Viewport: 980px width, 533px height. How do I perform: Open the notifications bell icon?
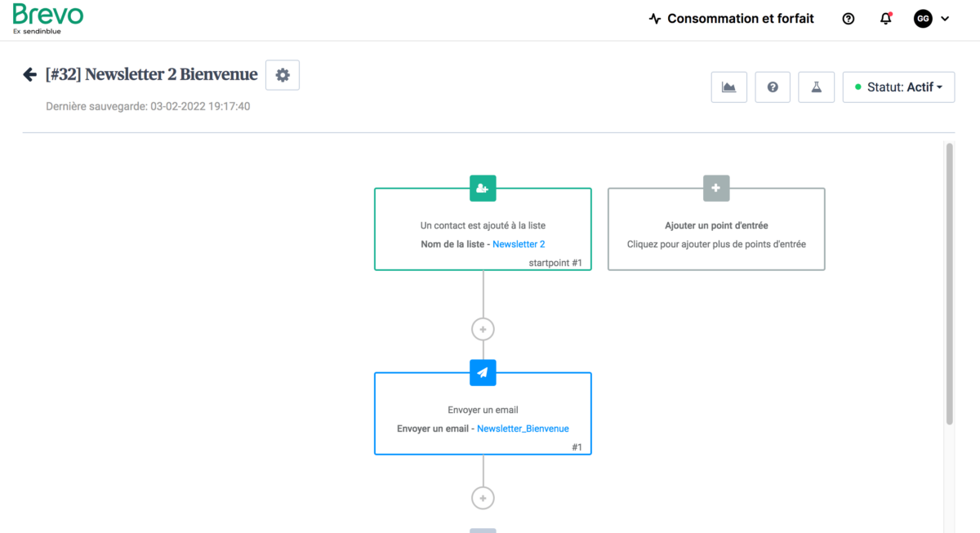(885, 18)
